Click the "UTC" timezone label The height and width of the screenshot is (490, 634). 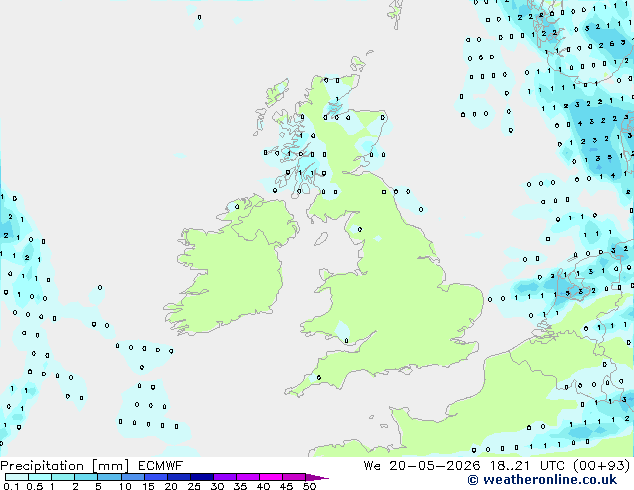(x=554, y=466)
